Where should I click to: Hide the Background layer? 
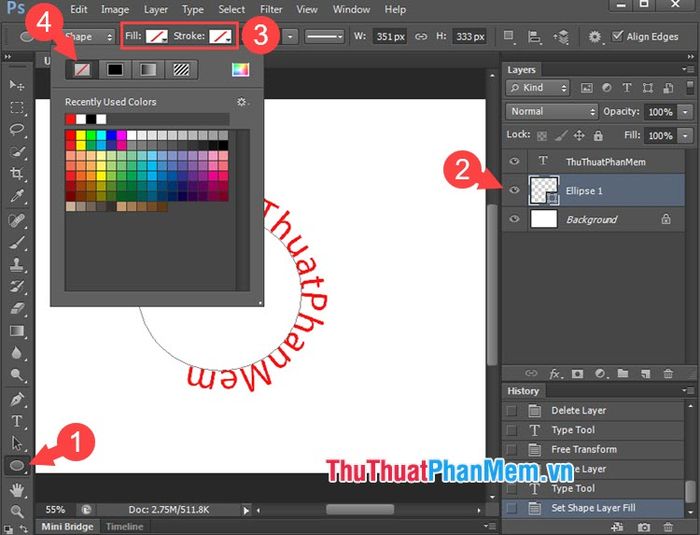514,219
